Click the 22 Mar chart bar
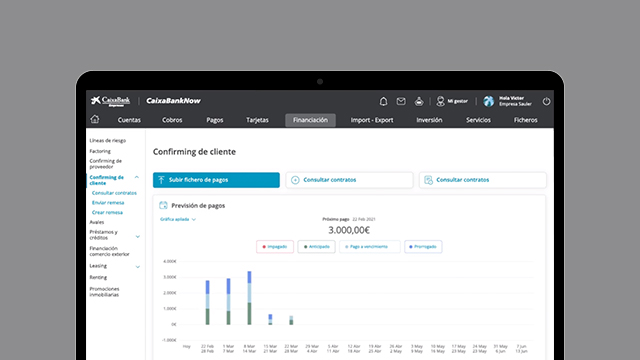 [291, 320]
